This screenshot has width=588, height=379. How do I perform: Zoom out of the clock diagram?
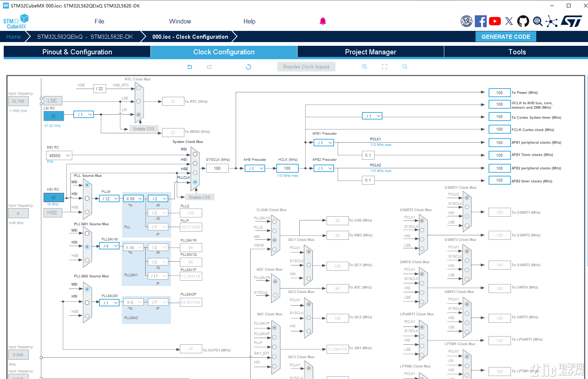point(405,67)
